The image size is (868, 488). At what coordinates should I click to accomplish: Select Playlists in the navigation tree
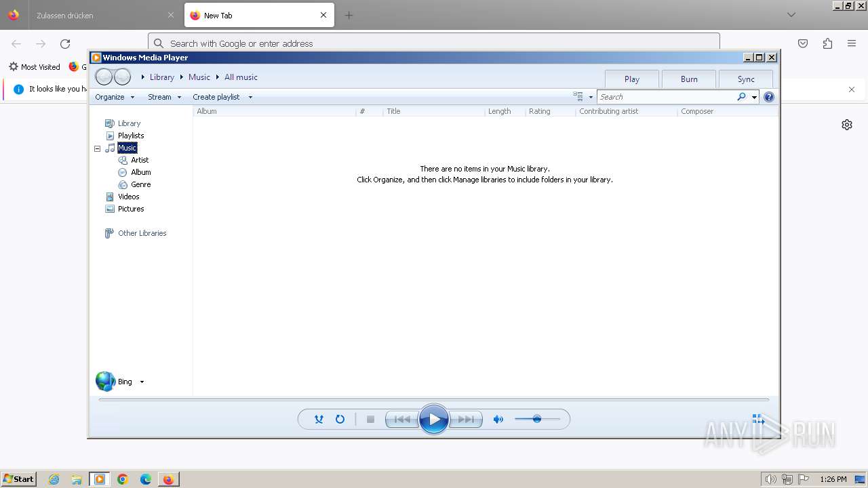(x=131, y=136)
